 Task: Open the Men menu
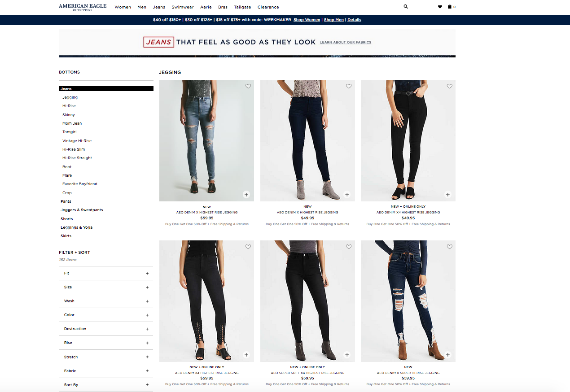[x=142, y=7]
